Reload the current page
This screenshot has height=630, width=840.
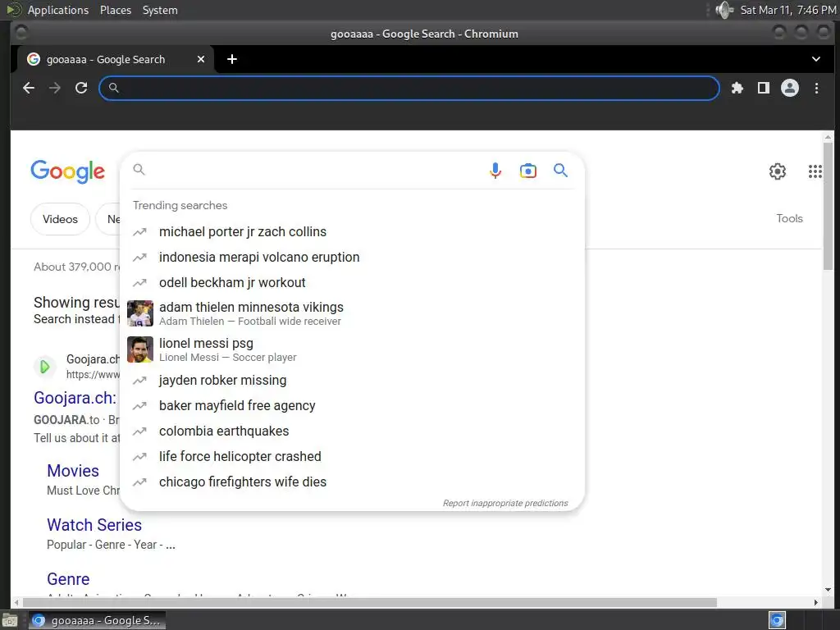tap(81, 88)
